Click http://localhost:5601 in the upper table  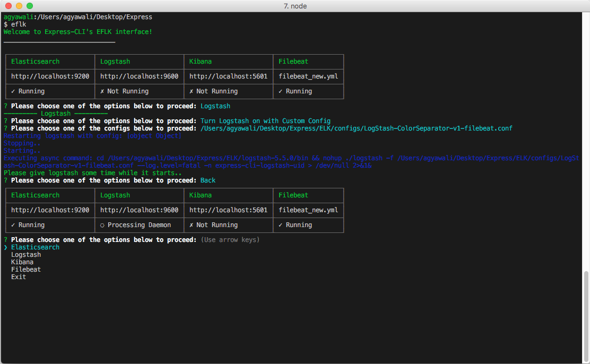pos(228,76)
